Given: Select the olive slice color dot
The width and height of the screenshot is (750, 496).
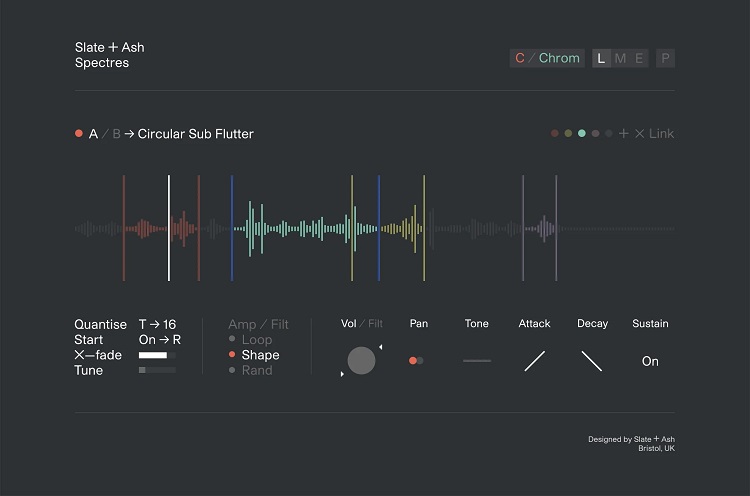Looking at the screenshot, I should 568,133.
